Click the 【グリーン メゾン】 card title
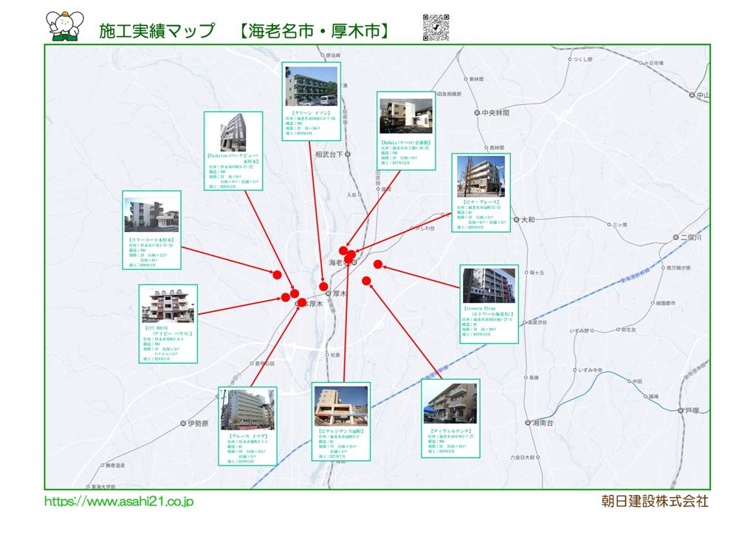Screen dimensions: 756x535 (312, 113)
